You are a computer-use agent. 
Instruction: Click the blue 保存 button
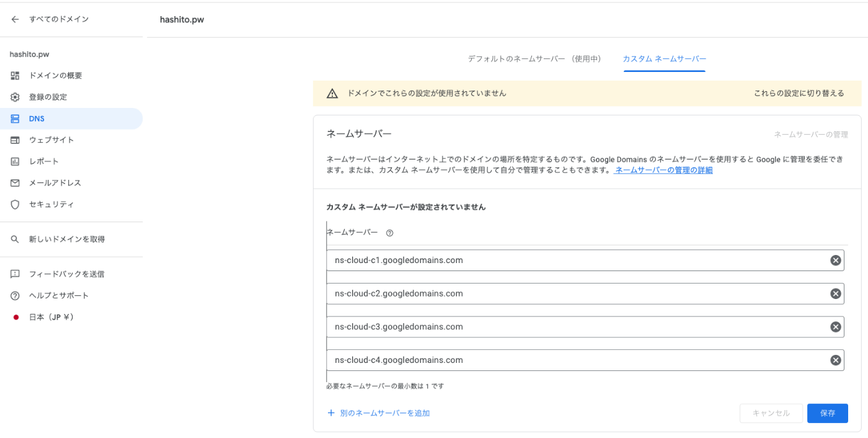click(828, 413)
